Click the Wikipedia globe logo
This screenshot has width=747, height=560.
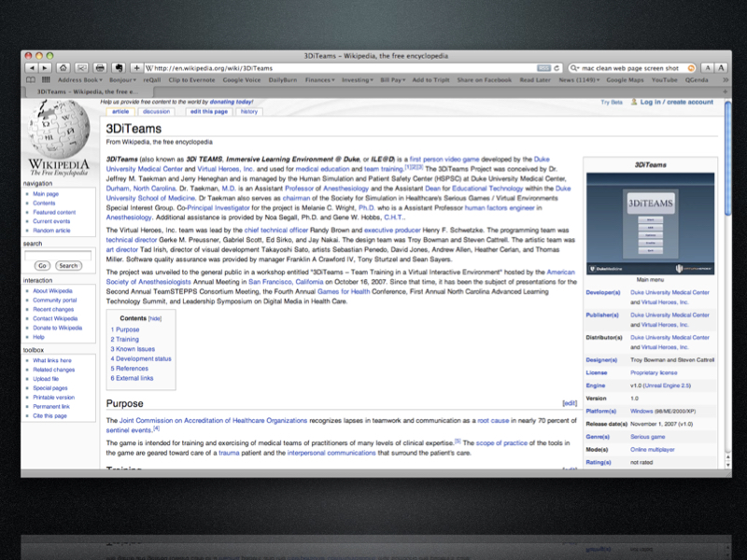(x=58, y=129)
